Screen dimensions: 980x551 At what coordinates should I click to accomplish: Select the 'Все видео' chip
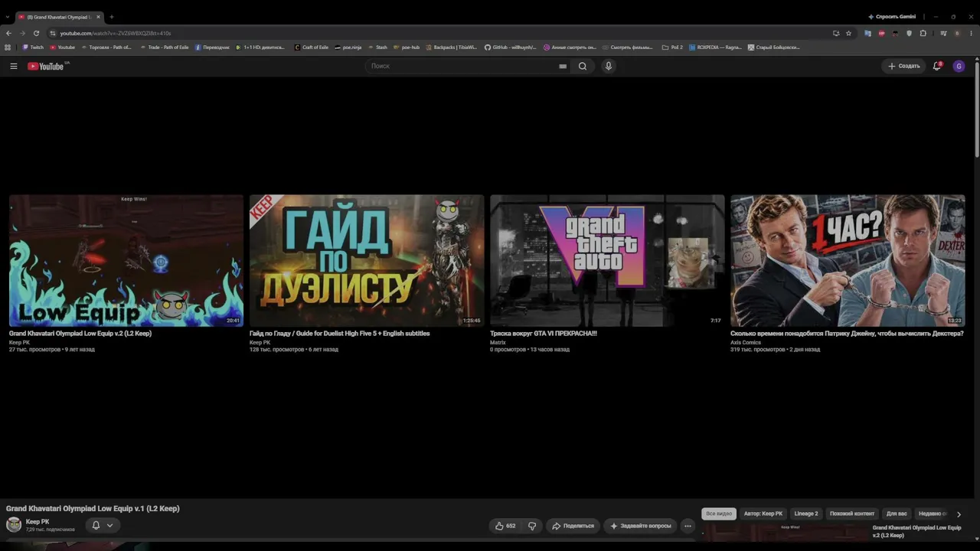pyautogui.click(x=719, y=514)
